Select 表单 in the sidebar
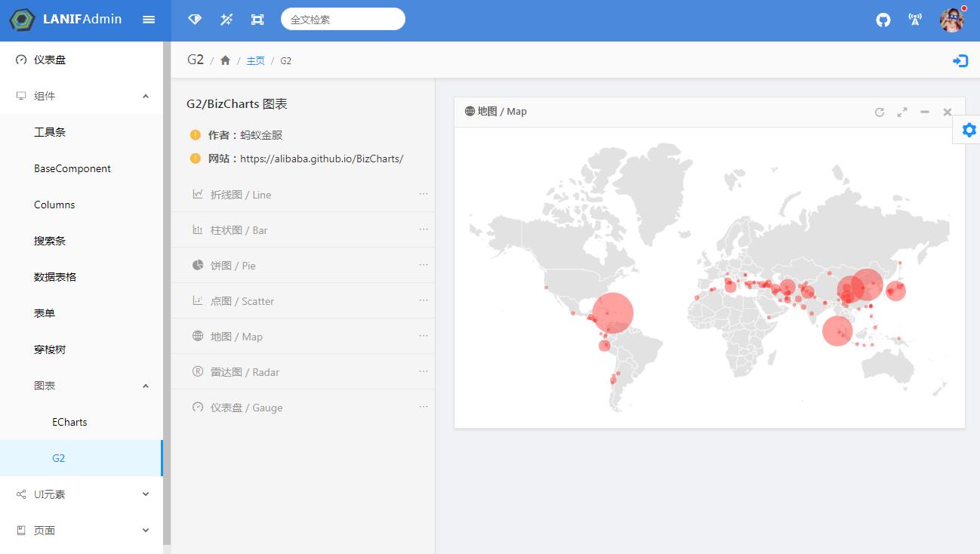980x554 pixels. point(82,313)
